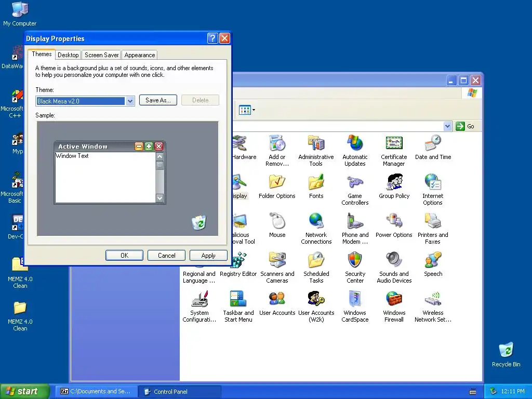
Task: Open lower MEMZ 4.0 Clean folder
Action: [20, 315]
